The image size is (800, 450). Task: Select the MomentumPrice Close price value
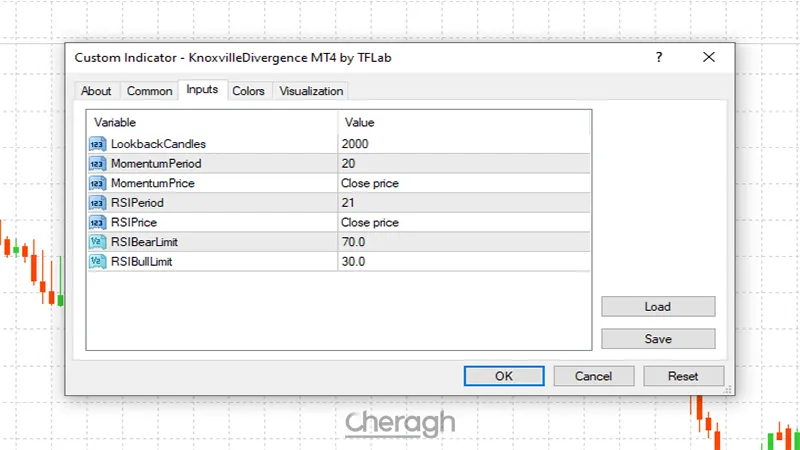click(369, 184)
